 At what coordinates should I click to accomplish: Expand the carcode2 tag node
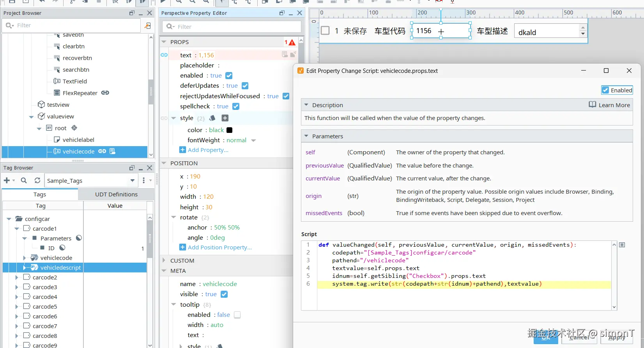pyautogui.click(x=17, y=277)
